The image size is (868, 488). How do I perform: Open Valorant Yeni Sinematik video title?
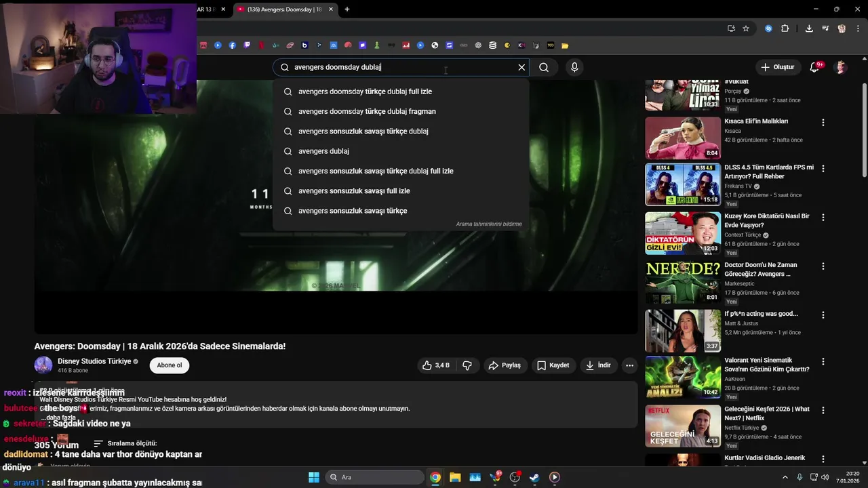[x=766, y=365]
